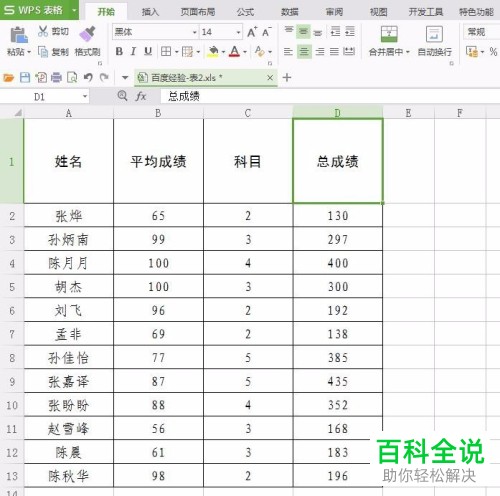
Task: Toggle align text left
Action: tap(288, 52)
